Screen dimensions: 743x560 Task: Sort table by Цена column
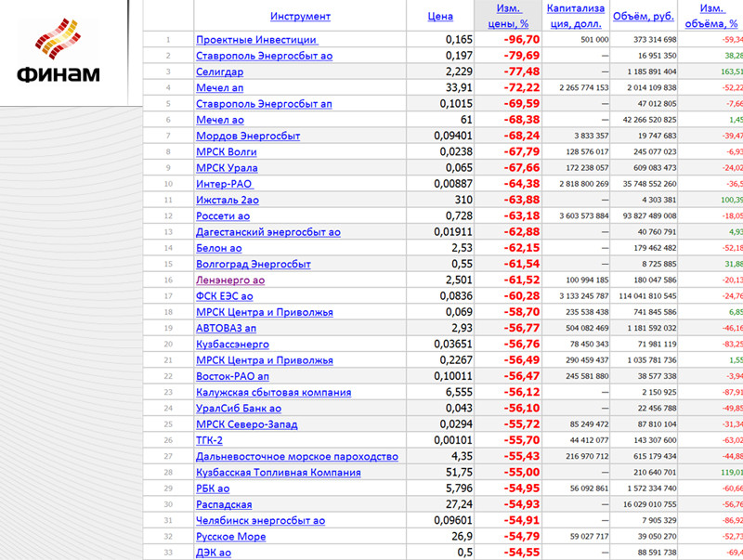coord(440,16)
